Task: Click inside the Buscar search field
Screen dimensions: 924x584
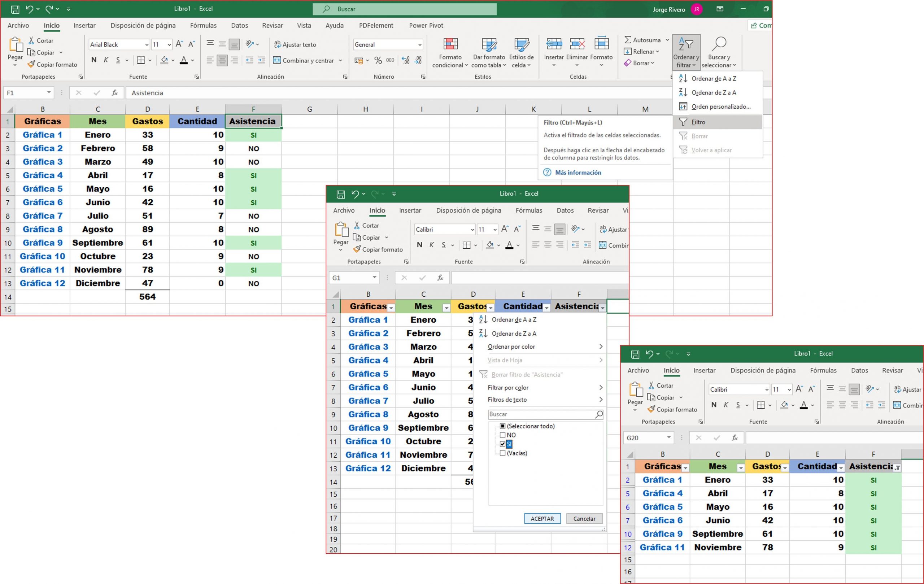Action: tap(405, 9)
